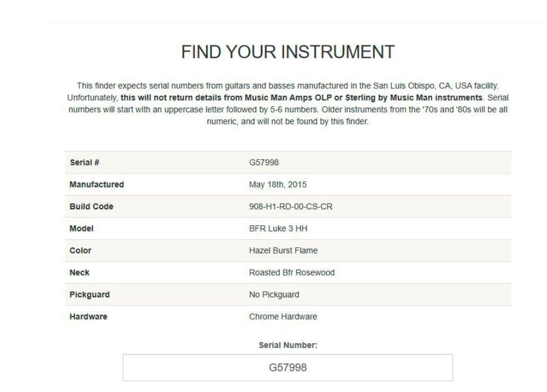The width and height of the screenshot is (547, 392).
Task: Click the "Pickguard" row label
Action: [x=89, y=295]
